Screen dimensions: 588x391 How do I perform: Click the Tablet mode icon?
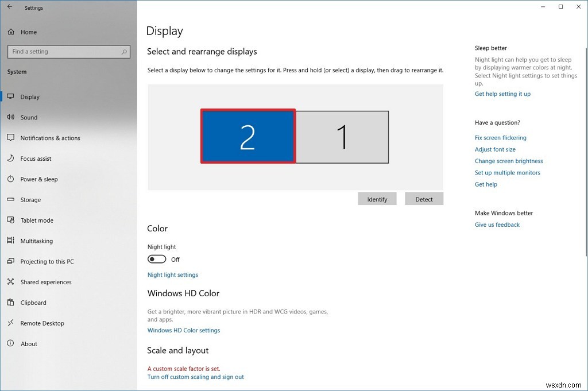10,220
